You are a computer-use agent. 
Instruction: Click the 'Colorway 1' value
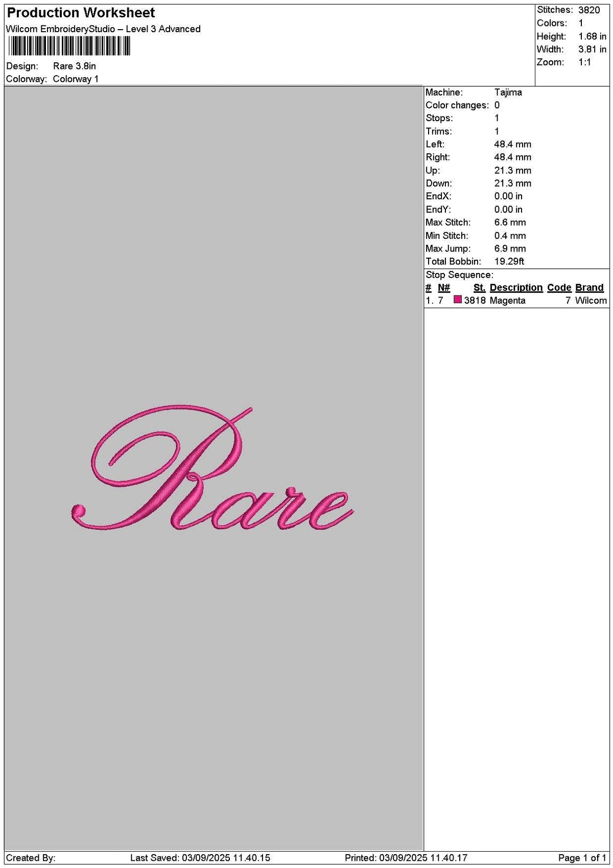tap(76, 79)
